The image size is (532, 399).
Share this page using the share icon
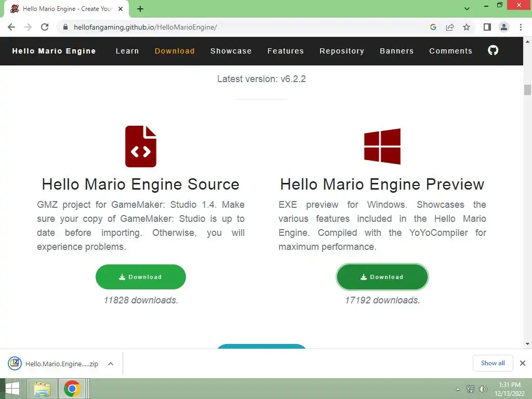450,27
